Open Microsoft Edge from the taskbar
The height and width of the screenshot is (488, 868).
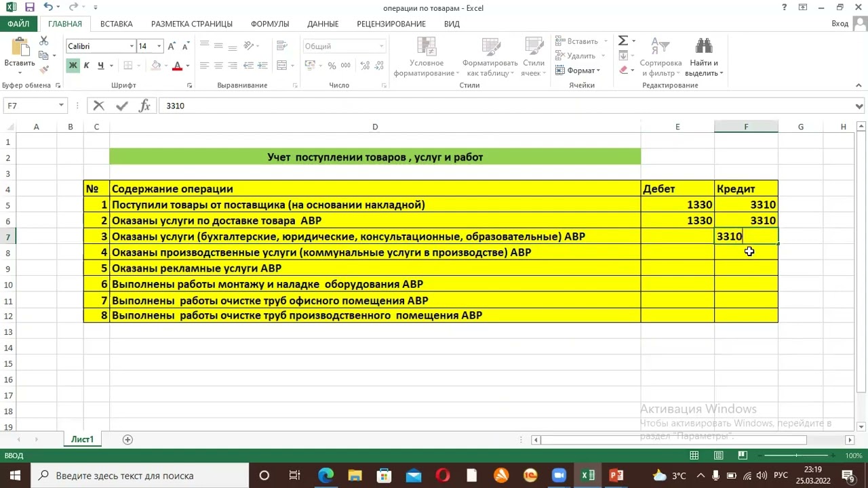pyautogui.click(x=325, y=475)
